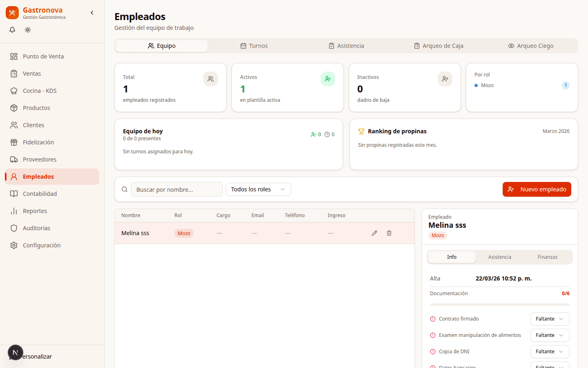The width and height of the screenshot is (588, 368).
Task: Open the Contrato firmado status dropdown
Action: pyautogui.click(x=550, y=319)
